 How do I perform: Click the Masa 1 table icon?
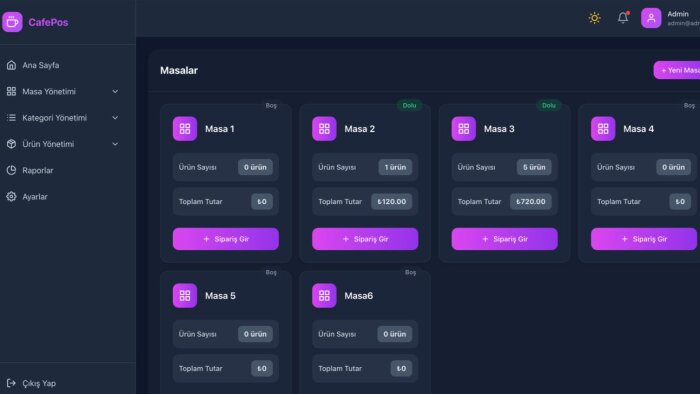click(185, 129)
